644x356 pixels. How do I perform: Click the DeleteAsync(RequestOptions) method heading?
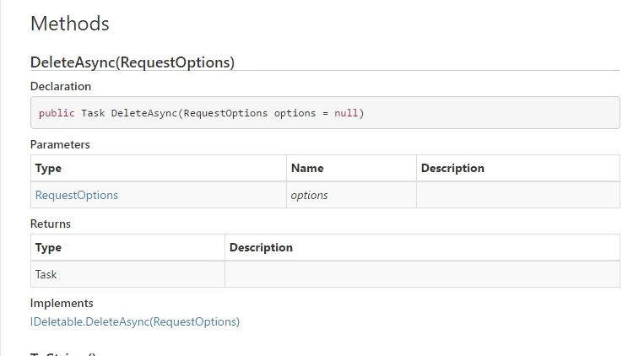point(133,62)
